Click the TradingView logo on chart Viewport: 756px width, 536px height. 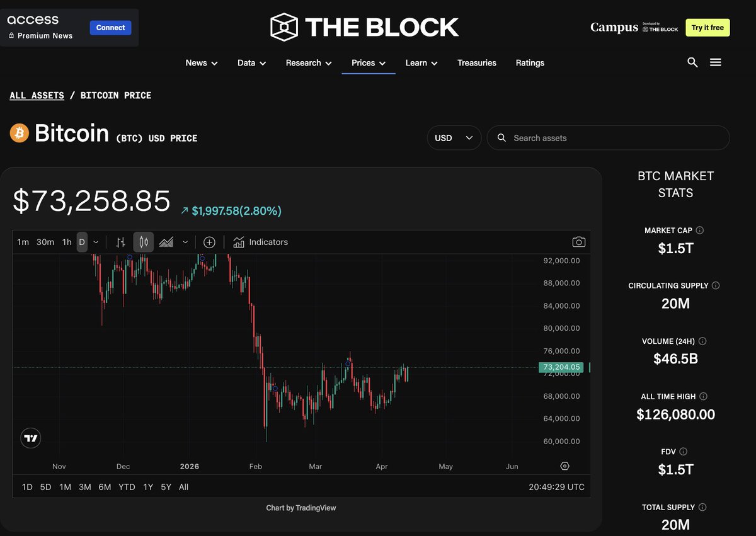[x=30, y=438]
